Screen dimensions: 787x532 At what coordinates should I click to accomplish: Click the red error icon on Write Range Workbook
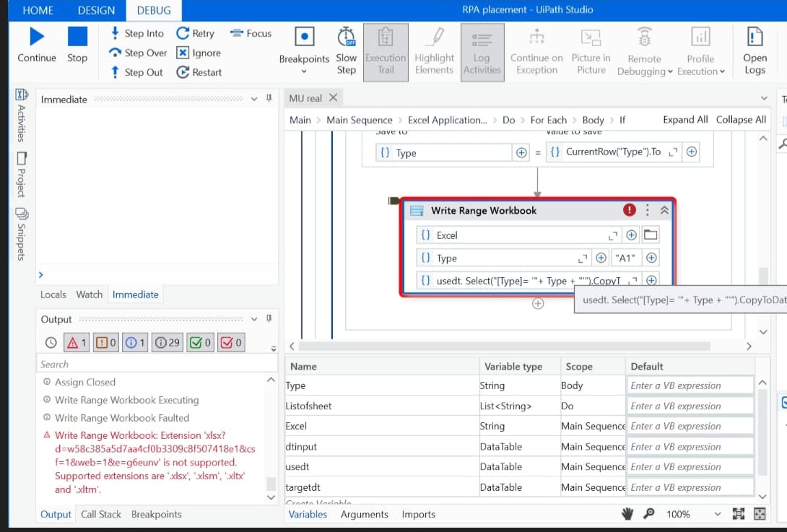coord(630,210)
